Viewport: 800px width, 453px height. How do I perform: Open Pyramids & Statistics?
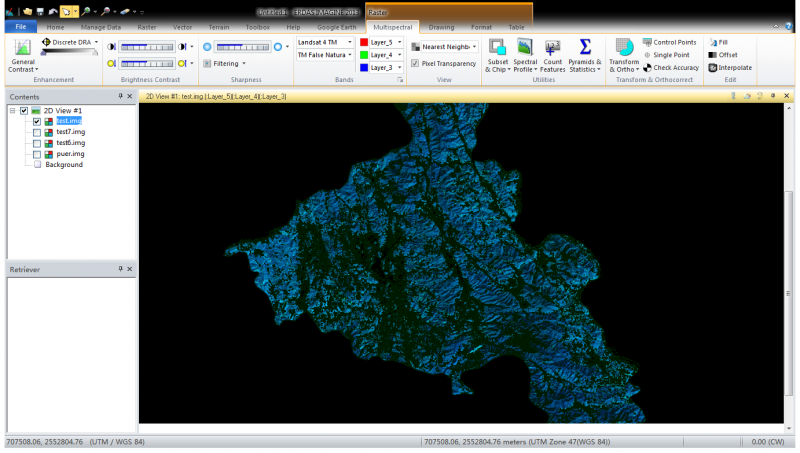tap(585, 48)
